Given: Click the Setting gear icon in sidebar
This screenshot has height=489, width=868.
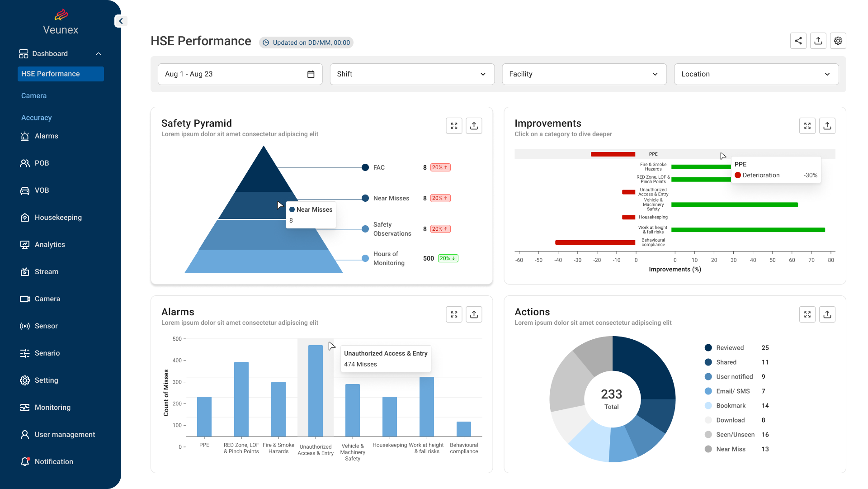Looking at the screenshot, I should click(25, 380).
